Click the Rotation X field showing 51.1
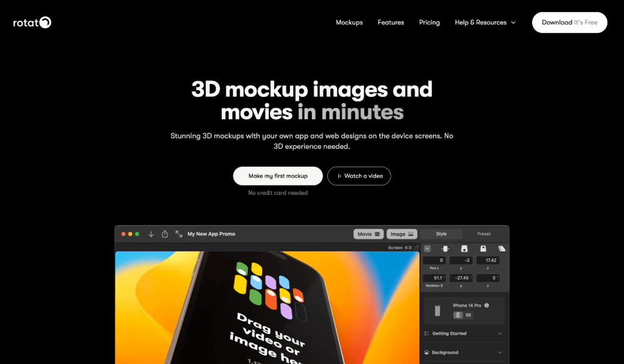 click(434, 278)
